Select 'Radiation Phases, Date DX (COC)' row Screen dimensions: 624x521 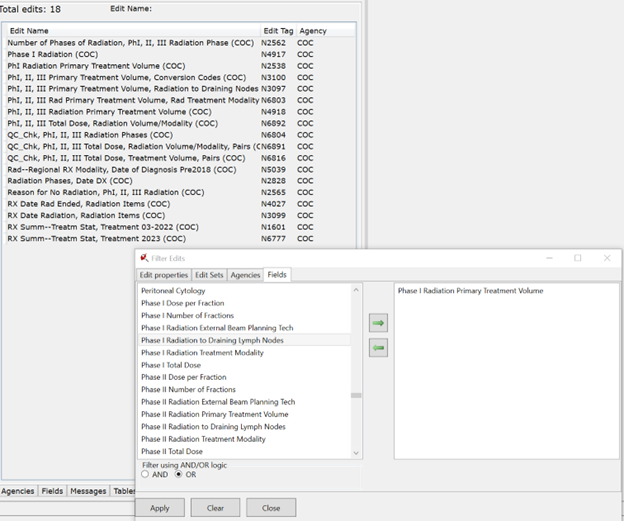click(x=180, y=181)
